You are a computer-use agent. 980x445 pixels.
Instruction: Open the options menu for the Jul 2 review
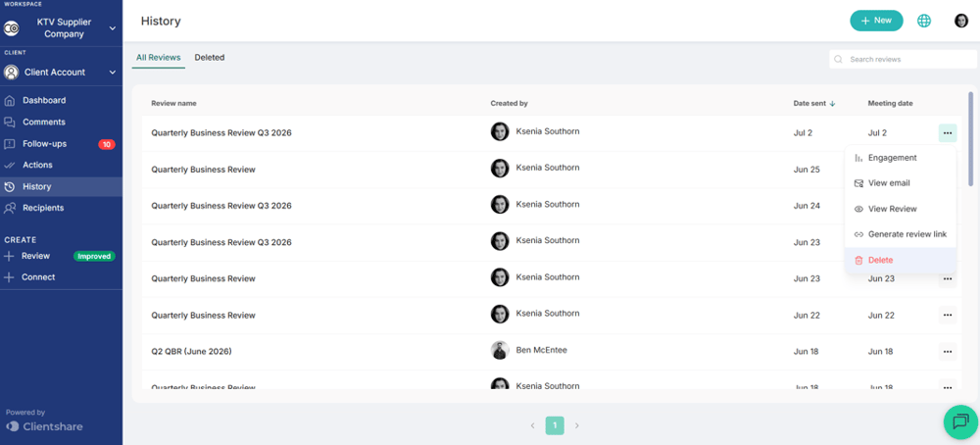point(948,133)
